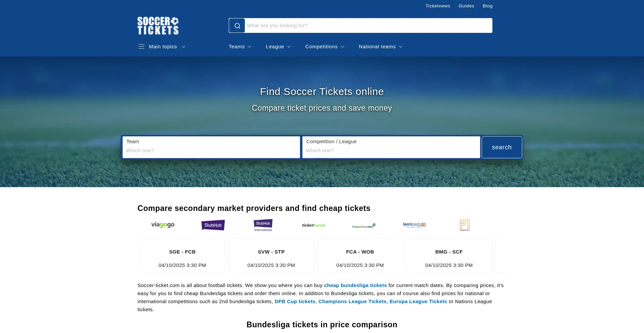Expand the National teams menu
This screenshot has height=333, width=644.
click(380, 47)
